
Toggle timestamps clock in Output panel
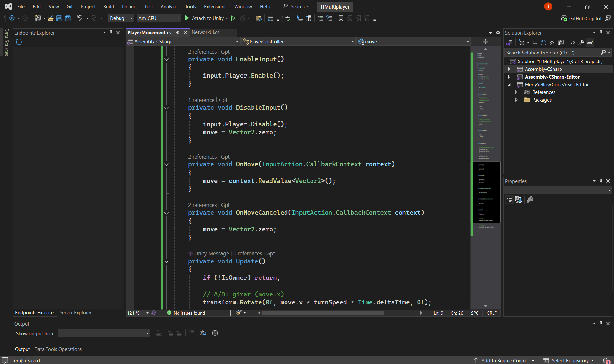coord(215,333)
